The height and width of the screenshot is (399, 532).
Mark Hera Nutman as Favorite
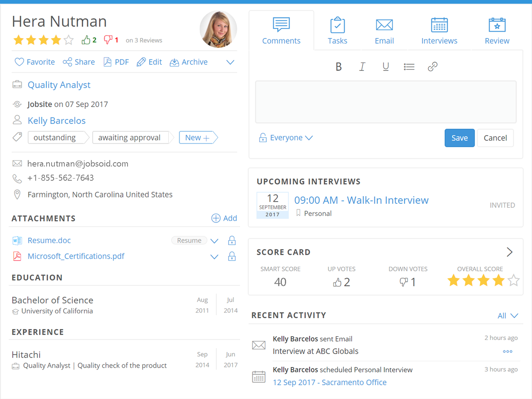click(x=34, y=62)
